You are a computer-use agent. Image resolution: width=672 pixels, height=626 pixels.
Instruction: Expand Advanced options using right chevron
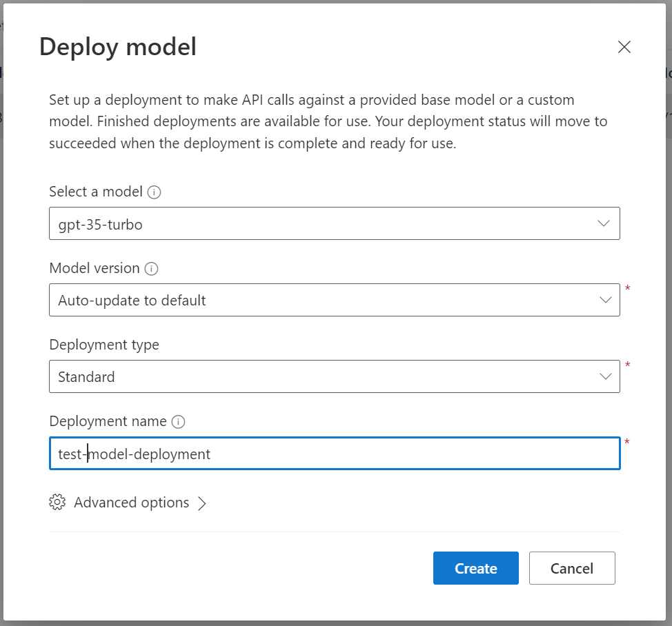202,503
